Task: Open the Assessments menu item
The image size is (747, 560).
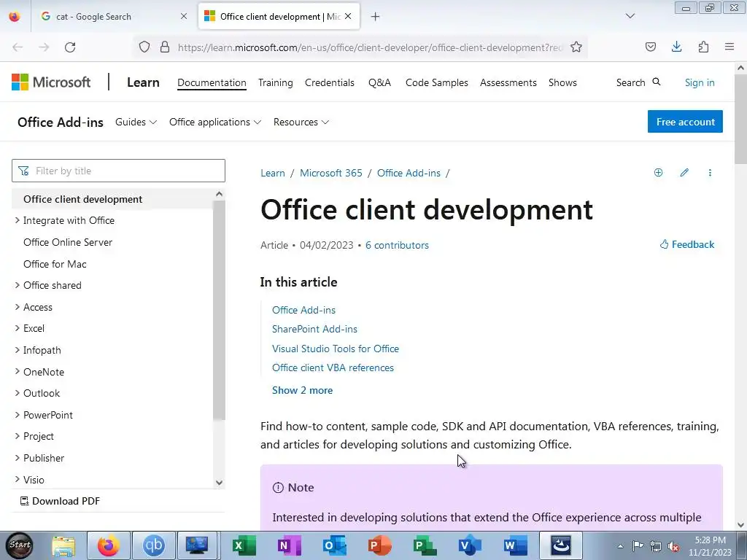Action: (508, 82)
